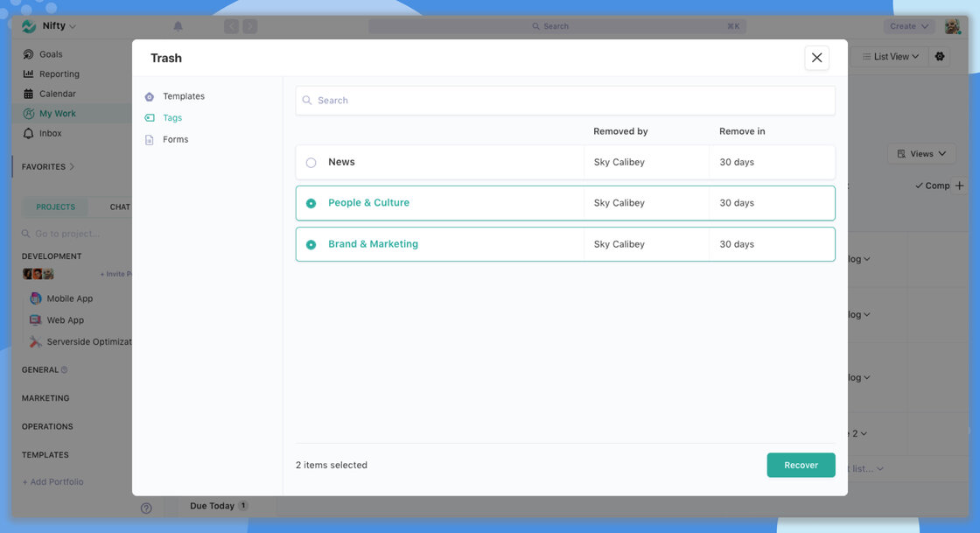
Task: Click the Web App project icon
Action: point(36,320)
